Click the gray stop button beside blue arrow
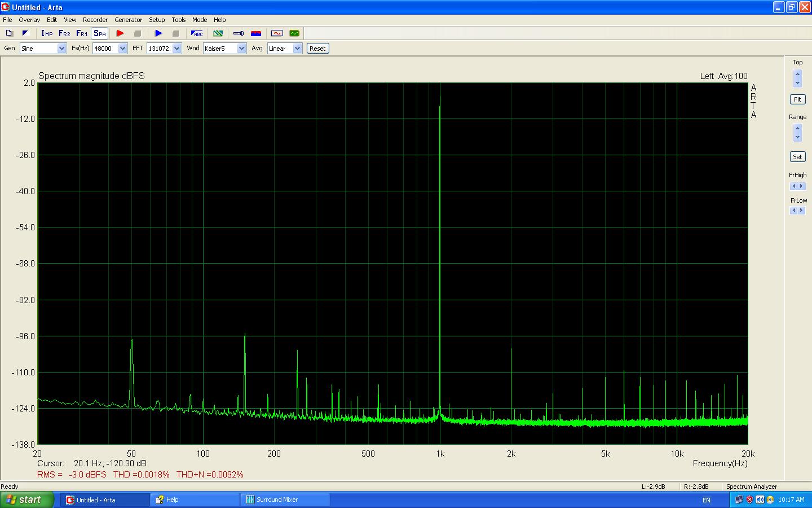Image resolution: width=812 pixels, height=508 pixels. tap(175, 33)
